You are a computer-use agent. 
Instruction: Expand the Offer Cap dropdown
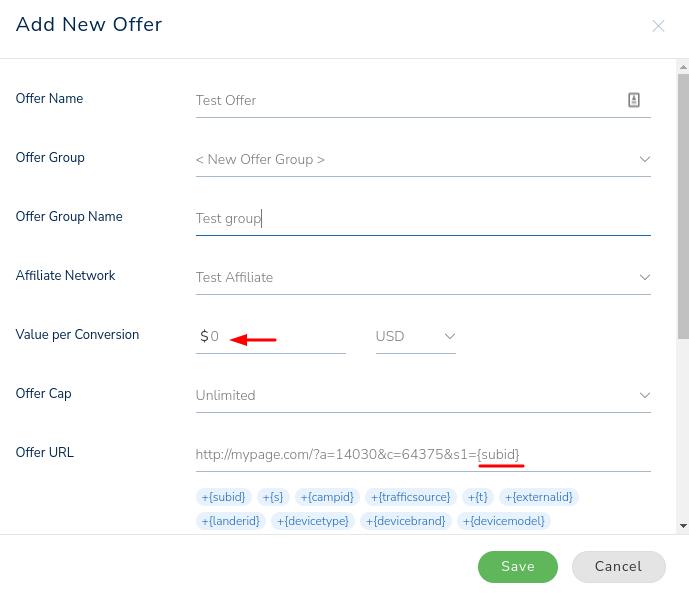click(x=644, y=395)
